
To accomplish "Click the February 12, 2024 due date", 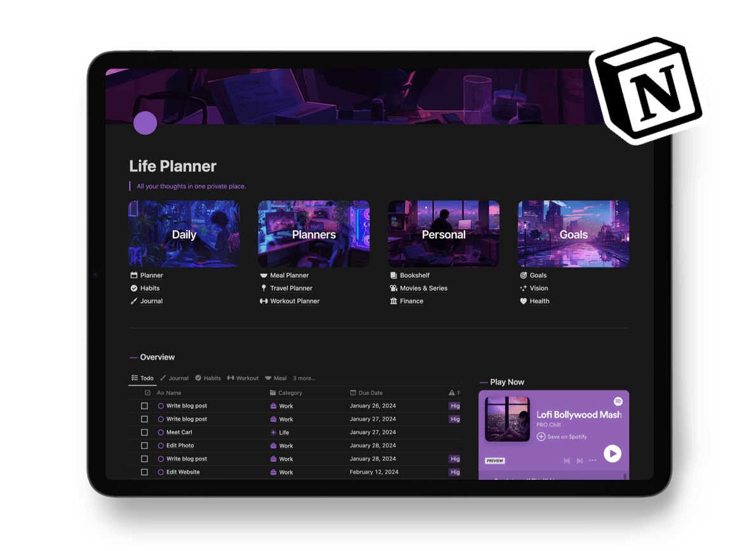I will coord(374,472).
